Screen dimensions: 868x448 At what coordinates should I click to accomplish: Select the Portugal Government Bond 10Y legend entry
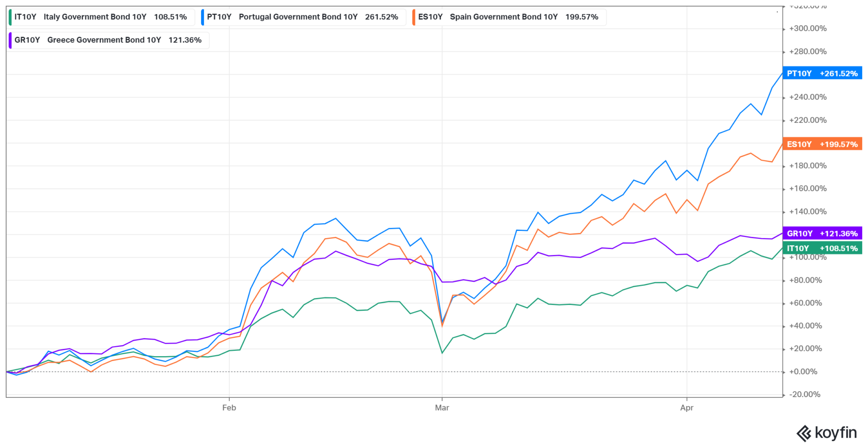(x=298, y=17)
